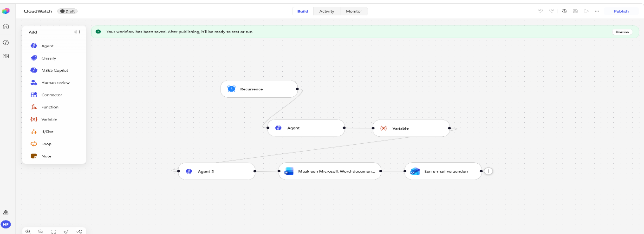644x234 pixels.
Task: Go to Home via sidebar house icon
Action: pyautogui.click(x=6, y=26)
